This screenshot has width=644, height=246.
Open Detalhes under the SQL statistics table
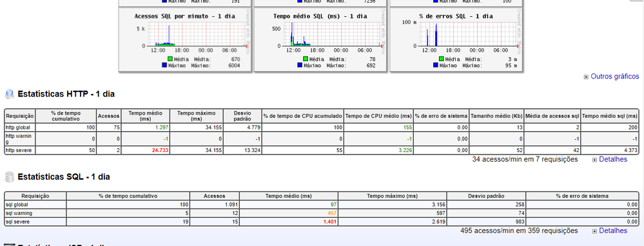pyautogui.click(x=613, y=231)
